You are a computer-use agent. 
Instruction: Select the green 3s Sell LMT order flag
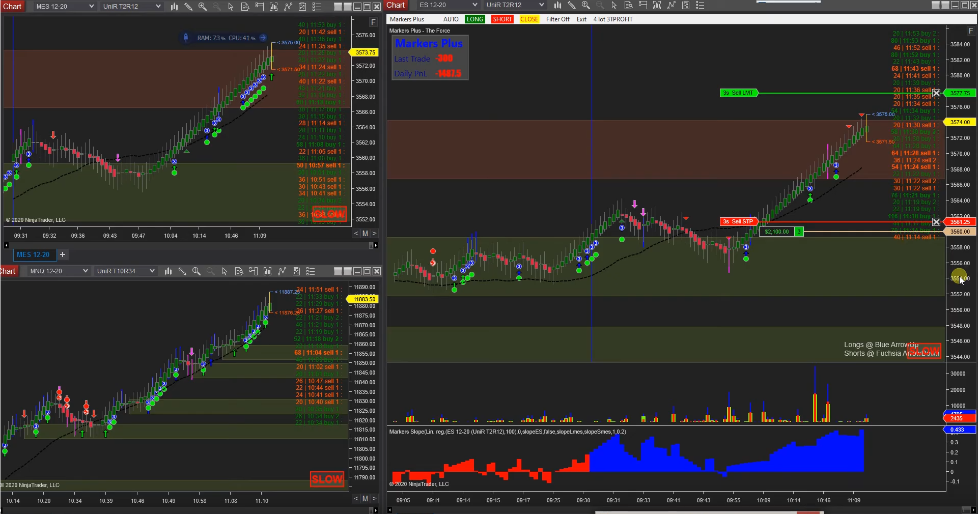[739, 93]
